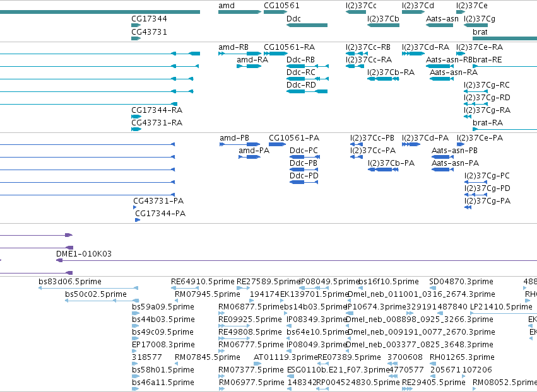Viewport: 537px width, 392px height.
Task: Select protein amd-PA
Action: coord(254,151)
